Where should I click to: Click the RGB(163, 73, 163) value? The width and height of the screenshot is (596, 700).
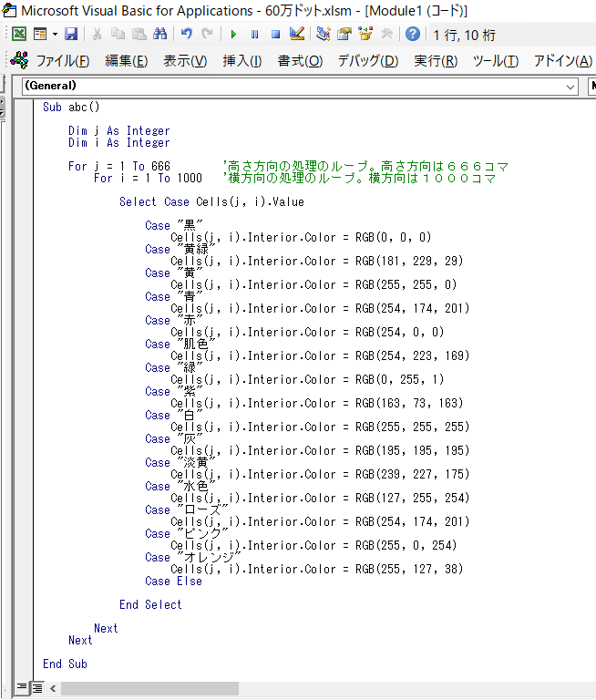(x=409, y=403)
